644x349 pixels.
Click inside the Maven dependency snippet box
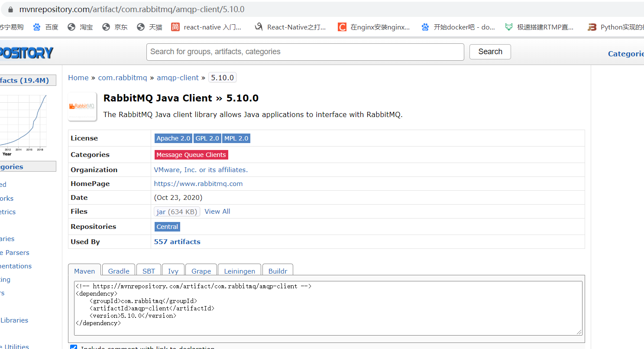click(x=328, y=308)
